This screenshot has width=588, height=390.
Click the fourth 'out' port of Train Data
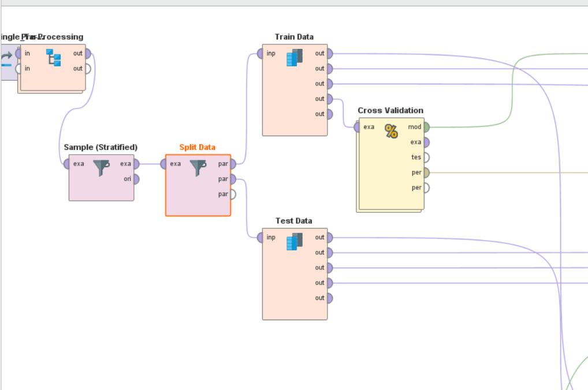coord(330,99)
